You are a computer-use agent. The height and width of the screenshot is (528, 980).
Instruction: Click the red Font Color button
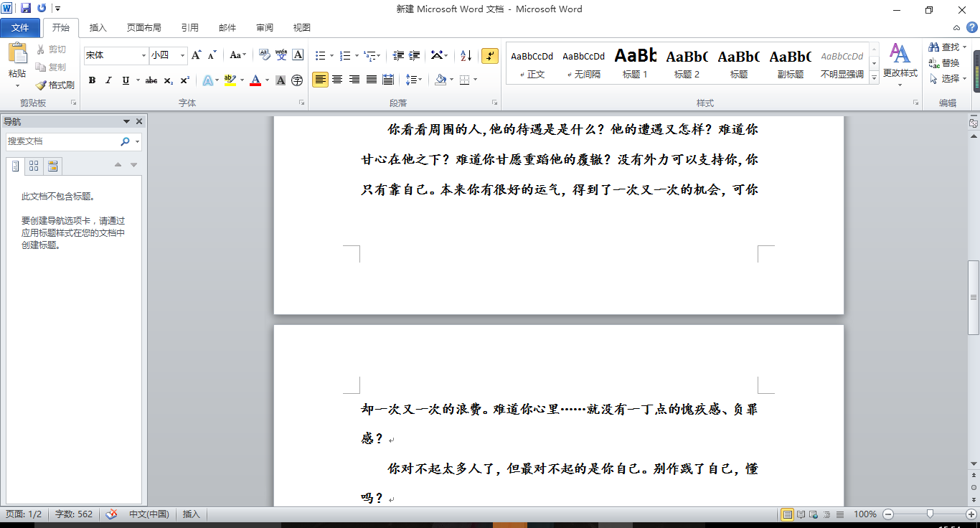(x=255, y=80)
